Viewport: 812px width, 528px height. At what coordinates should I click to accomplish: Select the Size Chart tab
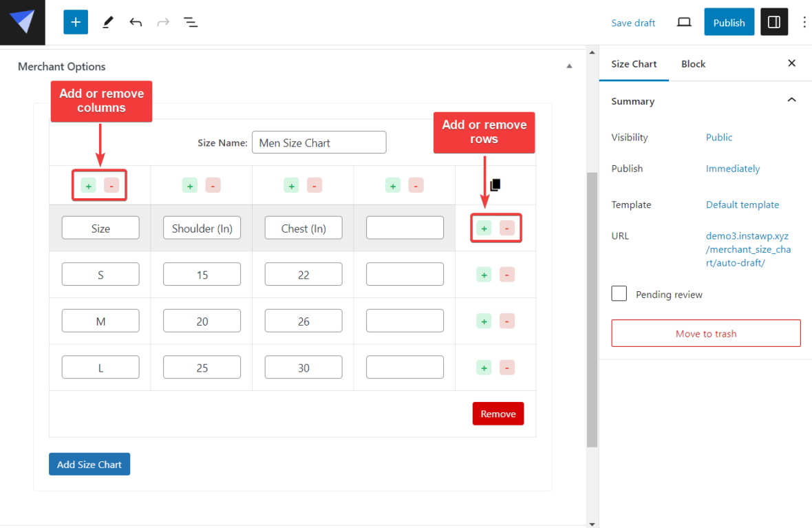[633, 63]
